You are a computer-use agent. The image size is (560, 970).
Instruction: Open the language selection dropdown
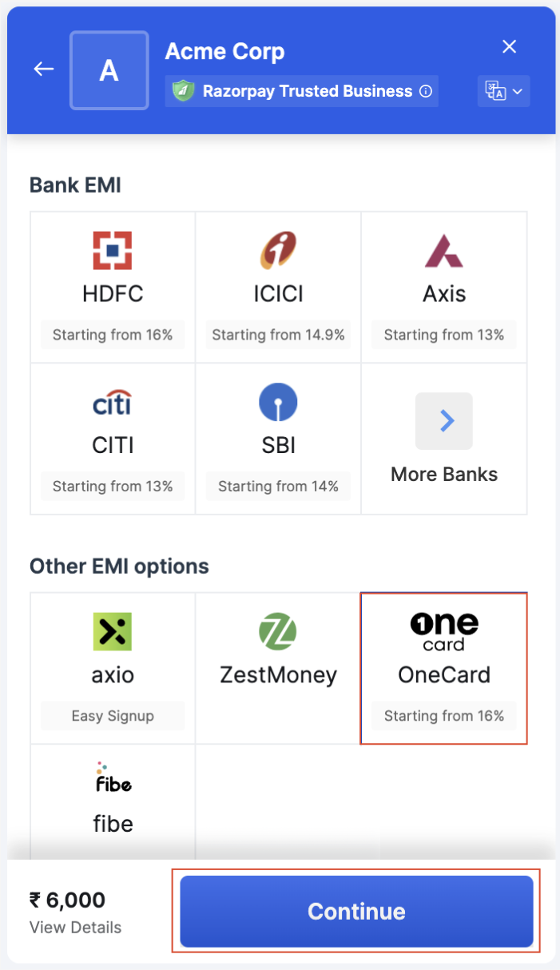[x=503, y=91]
